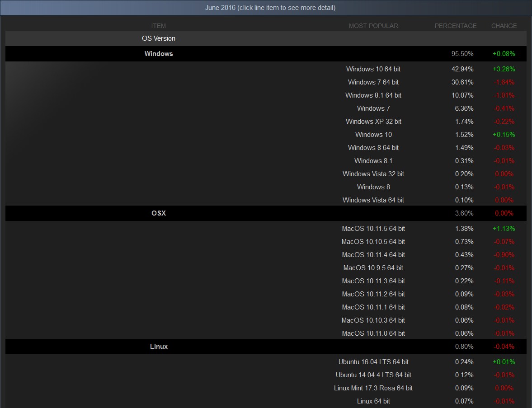
Task: Select the Windows 7 64 bit entry
Action: click(x=373, y=82)
